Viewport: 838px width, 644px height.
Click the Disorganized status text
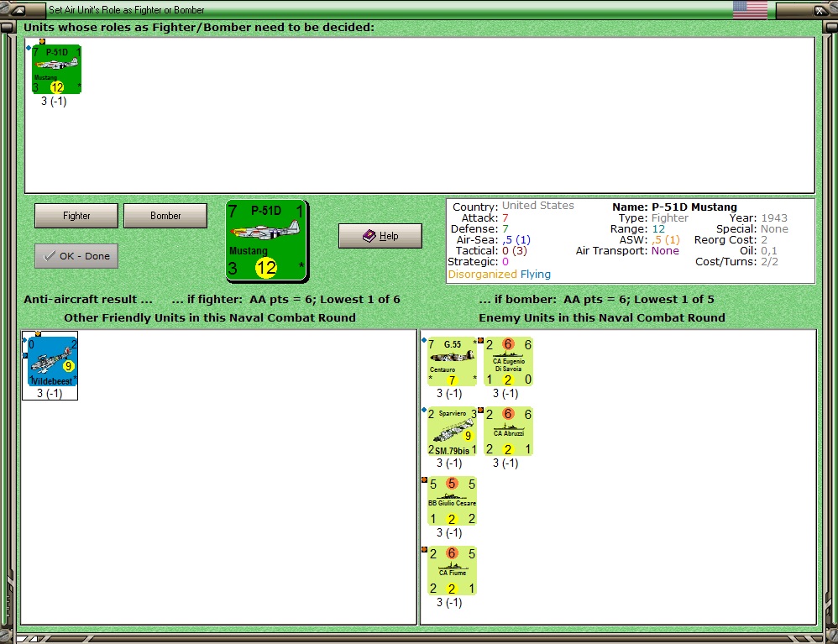(482, 275)
